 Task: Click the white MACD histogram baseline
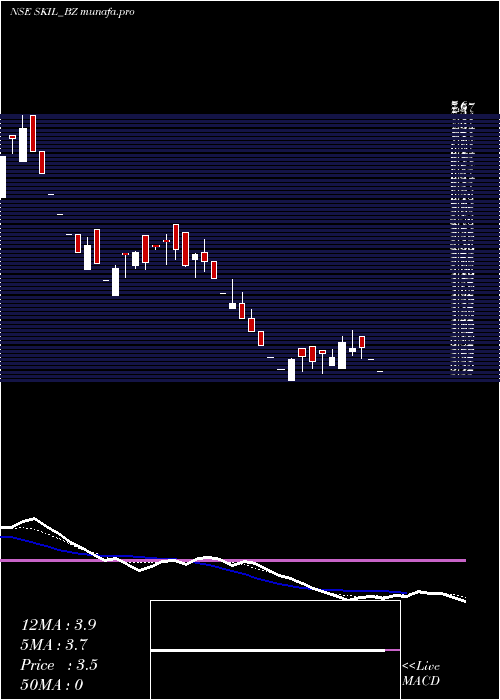(268, 650)
